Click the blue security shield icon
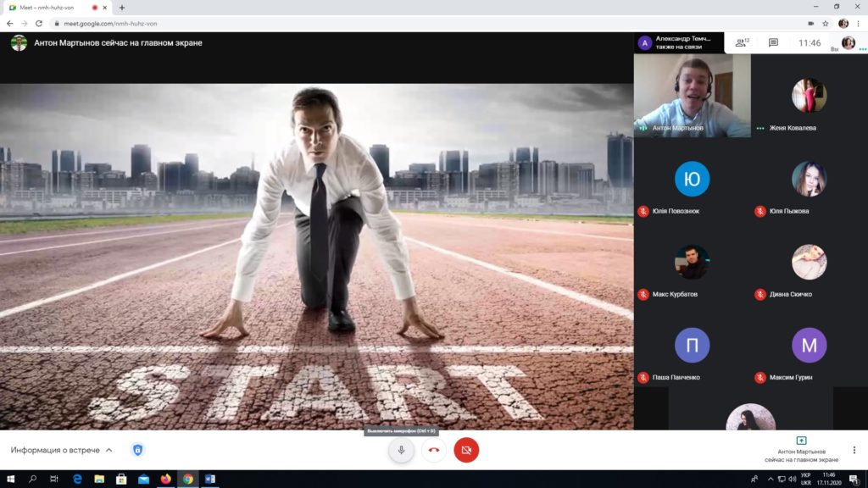 [x=137, y=450]
